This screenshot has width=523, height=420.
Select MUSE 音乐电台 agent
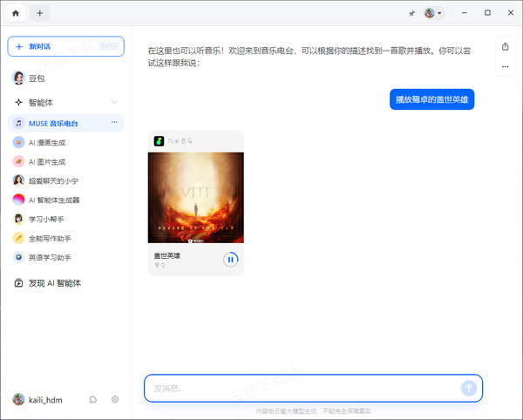pyautogui.click(x=65, y=124)
